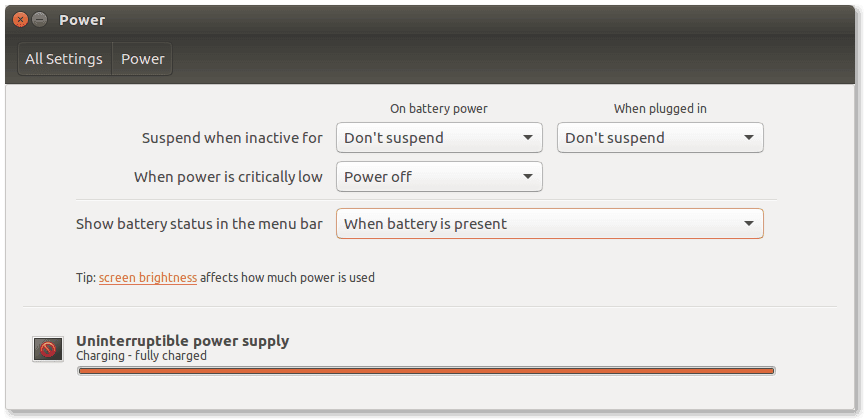Click the arrow on Power off dropdown

[x=528, y=177]
